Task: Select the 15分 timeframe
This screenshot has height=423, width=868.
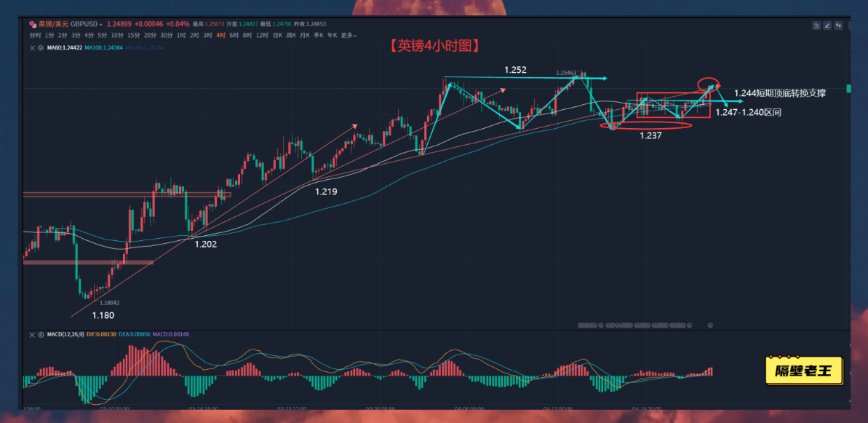Action: [133, 35]
